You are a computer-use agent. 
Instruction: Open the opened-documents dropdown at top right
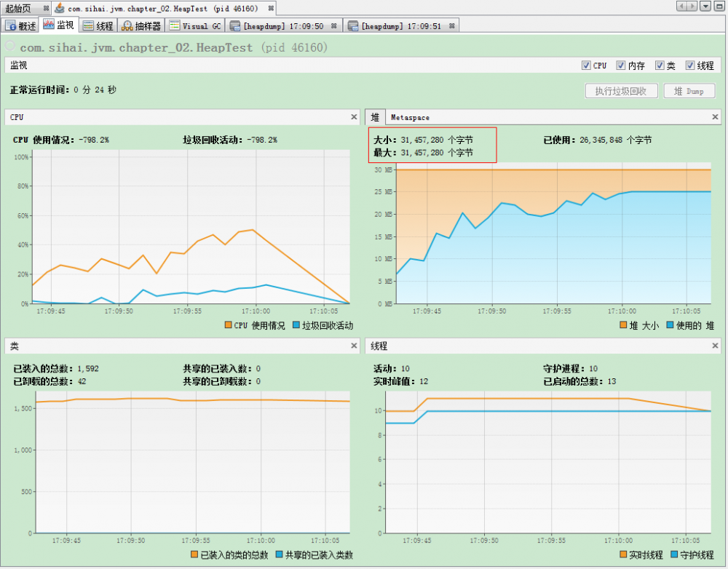705,6
